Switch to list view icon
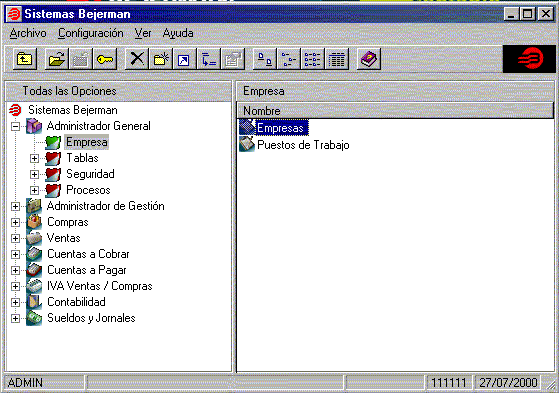This screenshot has height=393, width=559. click(313, 59)
